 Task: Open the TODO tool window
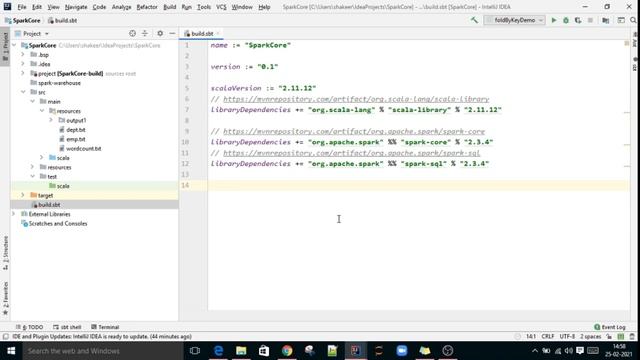(29, 327)
